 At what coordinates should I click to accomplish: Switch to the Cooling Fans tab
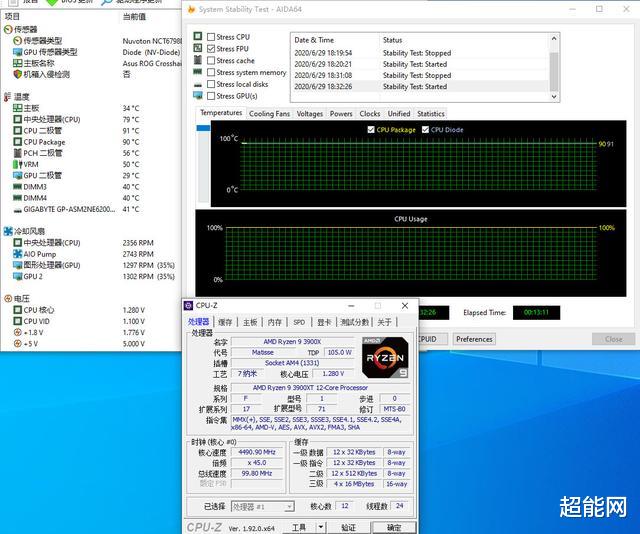[x=269, y=114]
